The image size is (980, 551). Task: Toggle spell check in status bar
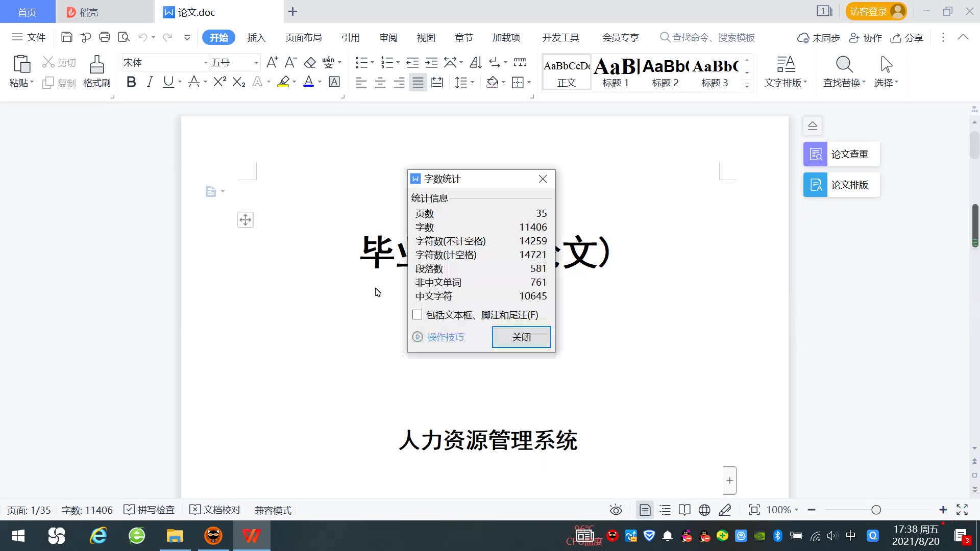pyautogui.click(x=150, y=510)
